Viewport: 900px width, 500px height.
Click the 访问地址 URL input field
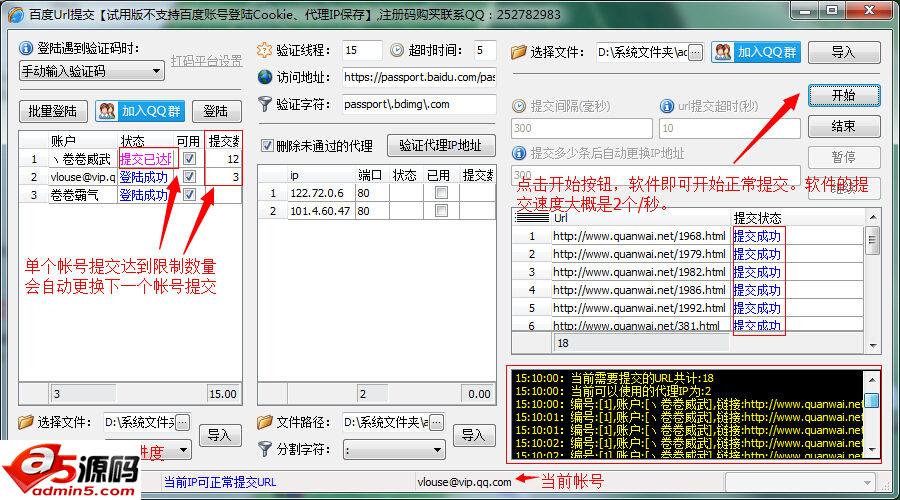420,77
